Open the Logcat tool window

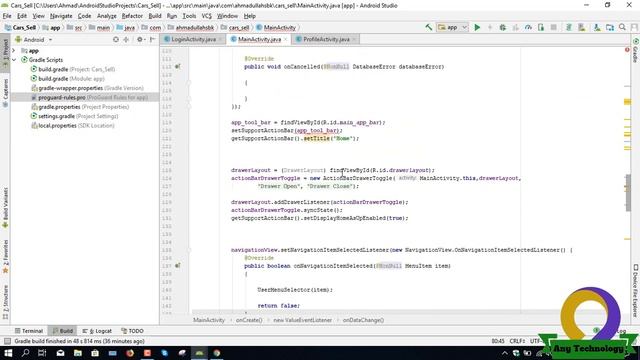tap(97, 331)
